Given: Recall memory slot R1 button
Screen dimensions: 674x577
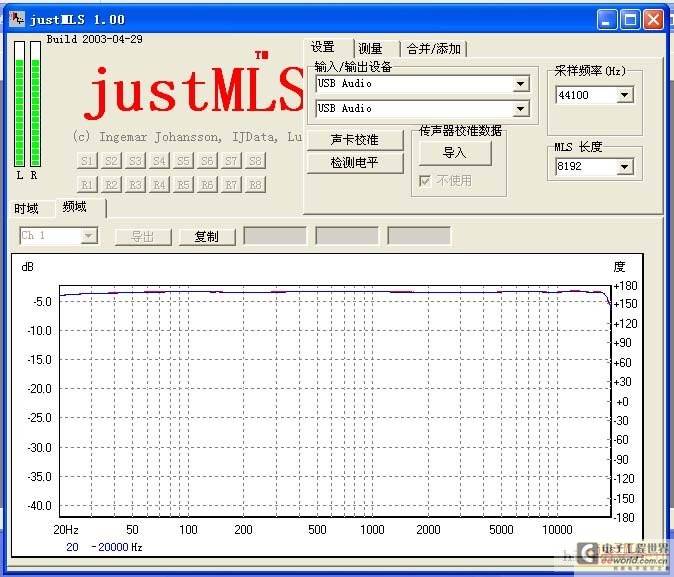Looking at the screenshot, I should click(x=87, y=185).
